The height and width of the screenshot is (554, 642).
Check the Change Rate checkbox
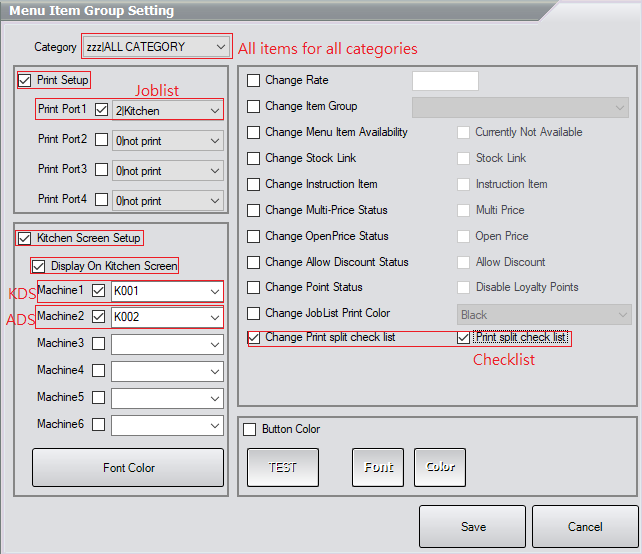[x=253, y=80]
